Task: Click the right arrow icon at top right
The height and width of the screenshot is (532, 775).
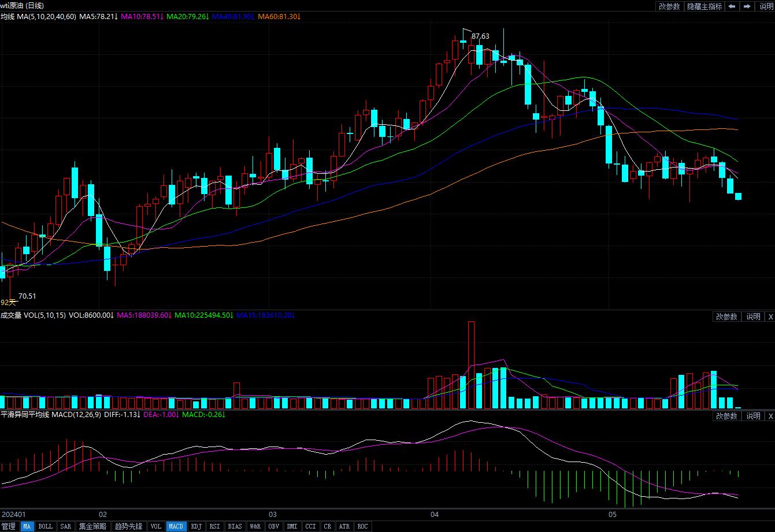Action: click(x=747, y=6)
